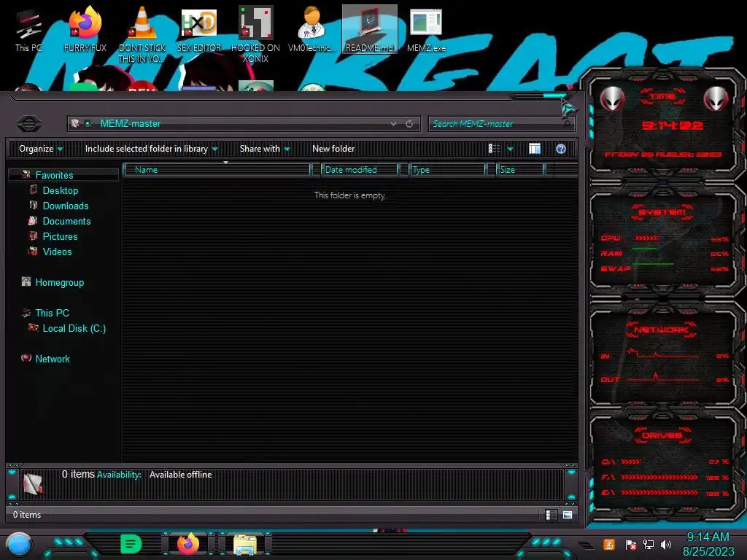
Task: Open Include selected folder in library menu
Action: (152, 149)
